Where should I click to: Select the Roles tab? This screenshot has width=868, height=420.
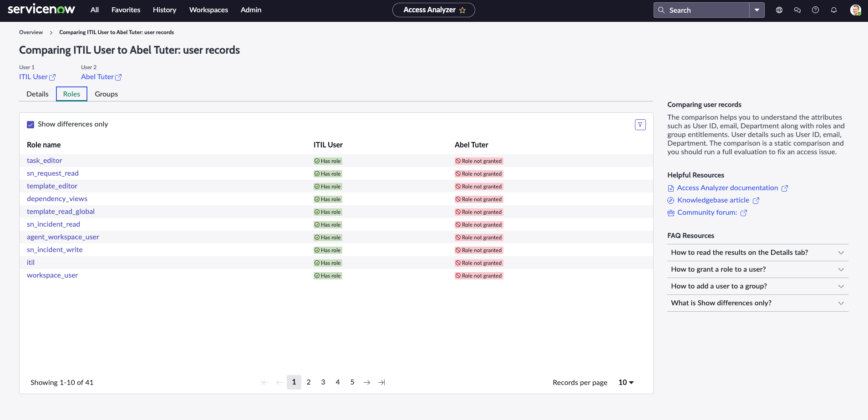[x=71, y=94]
